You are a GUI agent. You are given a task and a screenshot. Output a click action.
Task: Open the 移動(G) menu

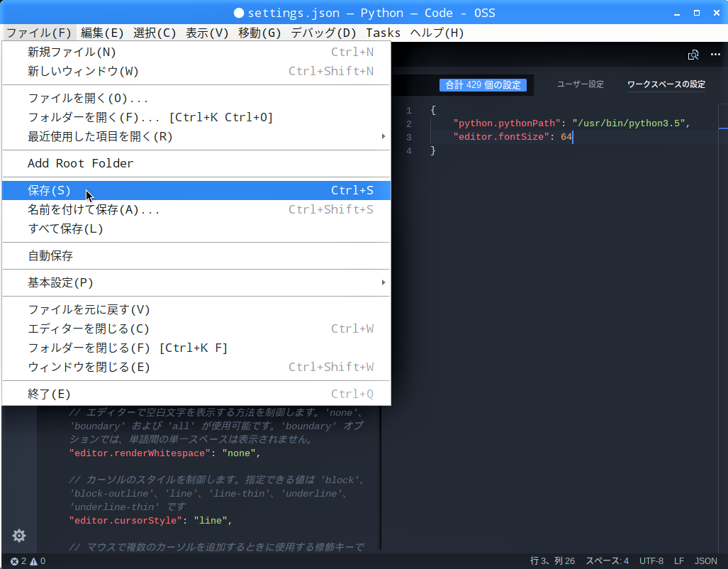coord(259,33)
